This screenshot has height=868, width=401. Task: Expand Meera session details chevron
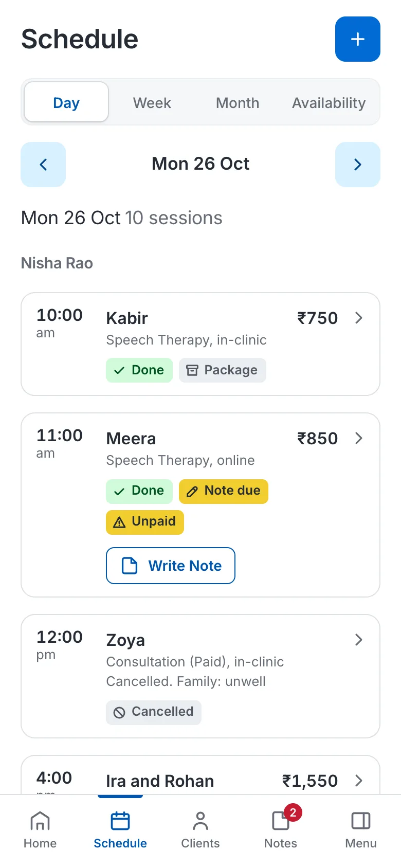tap(359, 438)
